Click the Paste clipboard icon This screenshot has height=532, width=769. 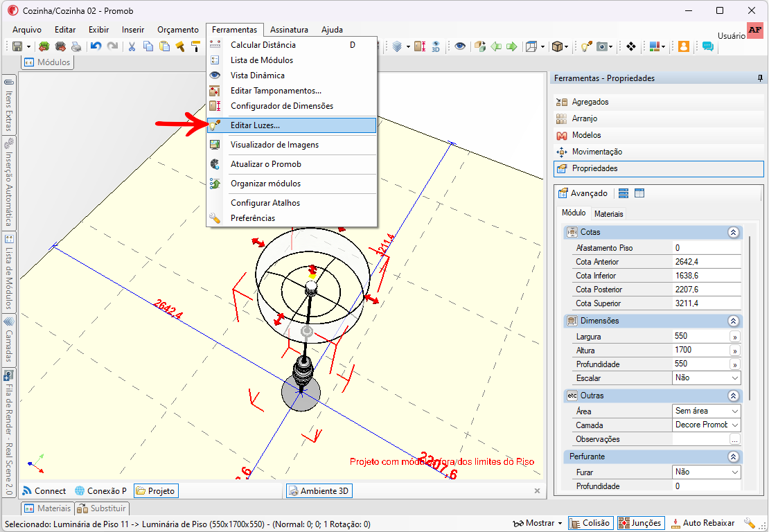coord(165,46)
